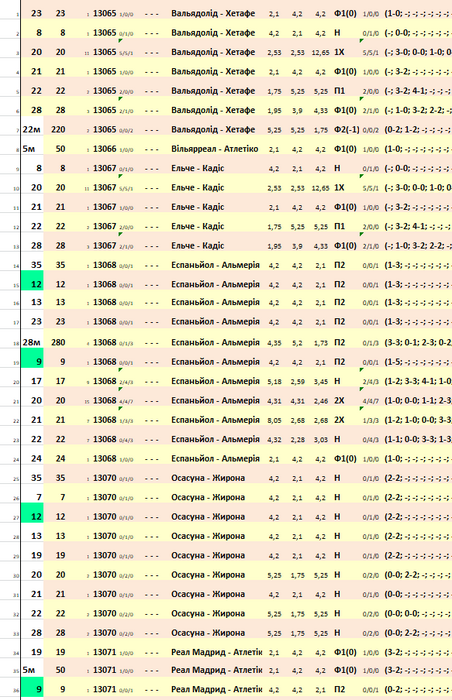Select the 0/4/3 cell right of Н

pyautogui.click(x=371, y=440)
